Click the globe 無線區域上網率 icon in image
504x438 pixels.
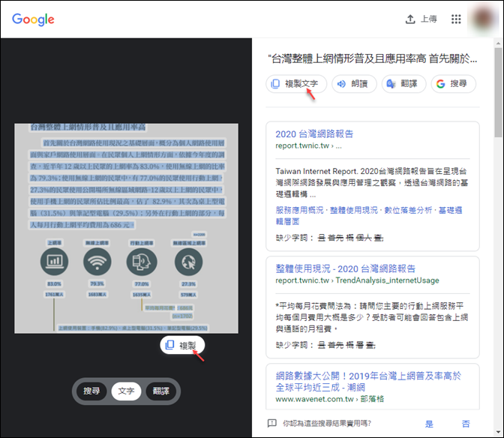point(189,262)
